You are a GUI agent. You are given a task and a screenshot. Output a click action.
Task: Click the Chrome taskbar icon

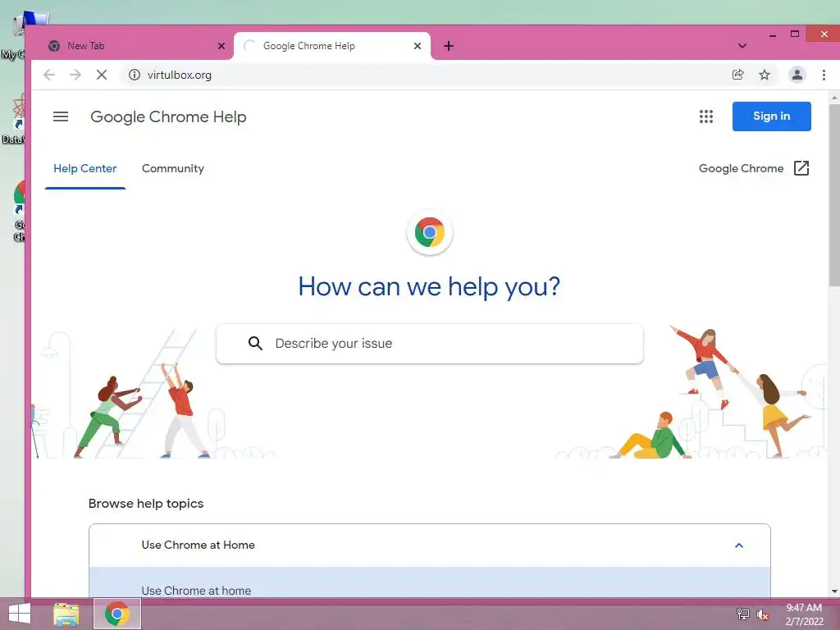[x=116, y=614]
